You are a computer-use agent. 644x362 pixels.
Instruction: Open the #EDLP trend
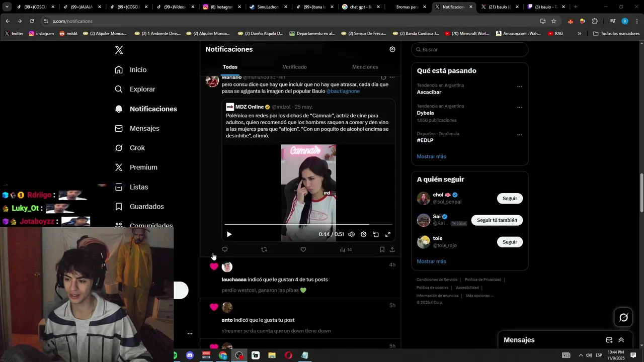click(x=425, y=140)
